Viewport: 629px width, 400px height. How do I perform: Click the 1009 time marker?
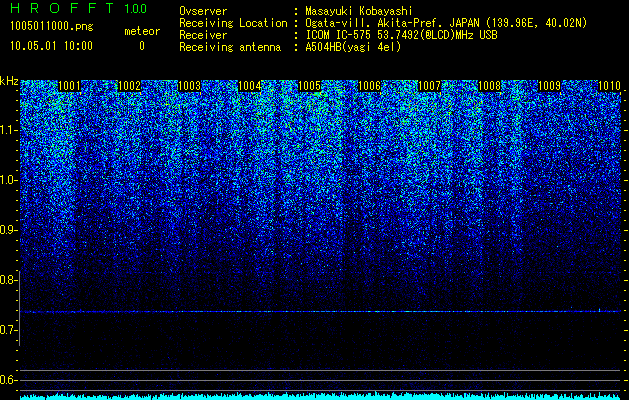click(549, 86)
